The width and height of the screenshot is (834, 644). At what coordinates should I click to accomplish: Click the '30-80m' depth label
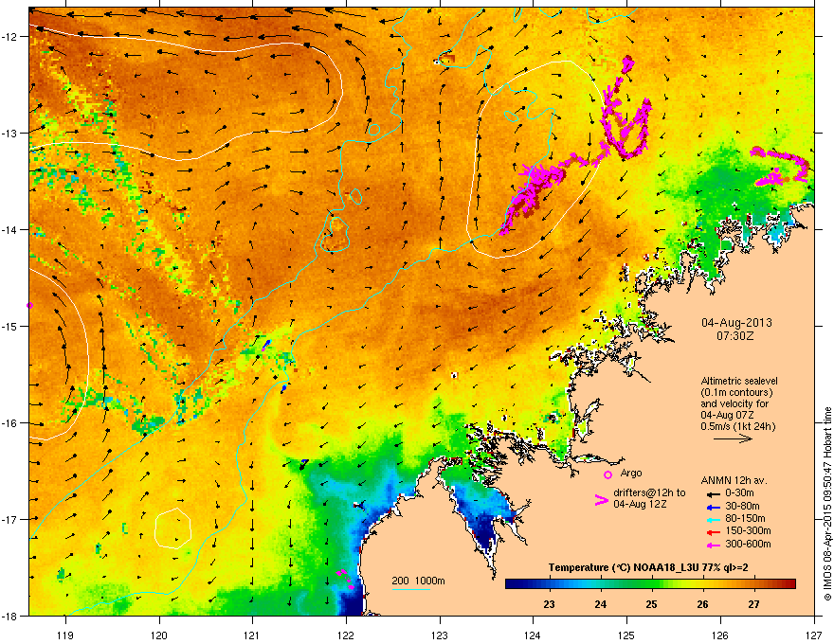click(742, 506)
